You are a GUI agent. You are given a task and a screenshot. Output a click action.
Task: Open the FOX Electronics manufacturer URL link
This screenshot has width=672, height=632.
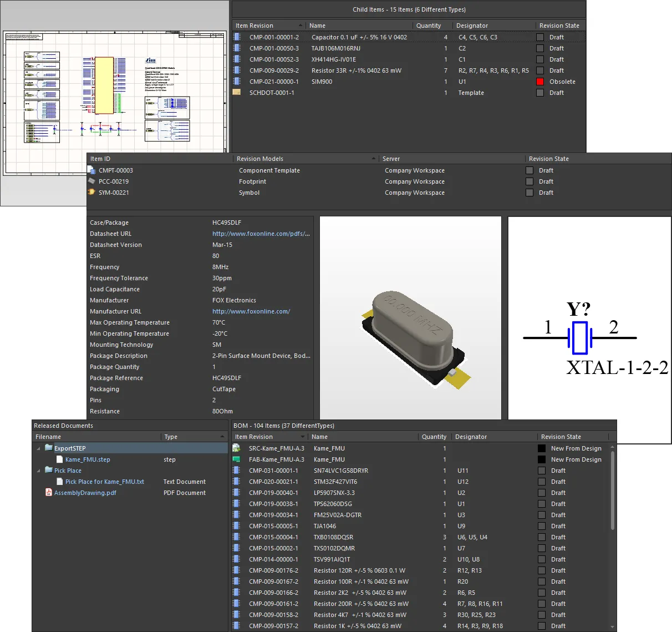251,311
